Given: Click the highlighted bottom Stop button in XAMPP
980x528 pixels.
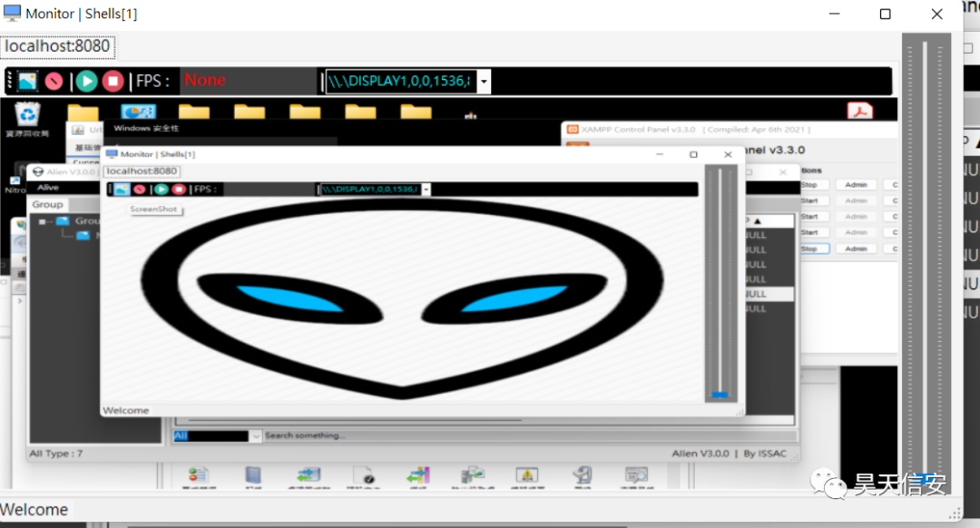Looking at the screenshot, I should tap(814, 249).
